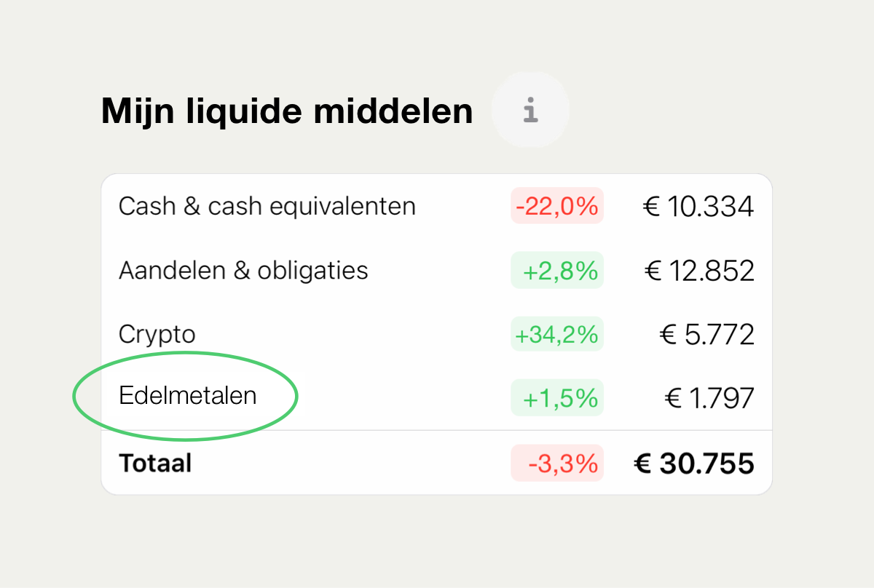The width and height of the screenshot is (874, 588).
Task: Click the -22,0% red badge
Action: tap(557, 207)
